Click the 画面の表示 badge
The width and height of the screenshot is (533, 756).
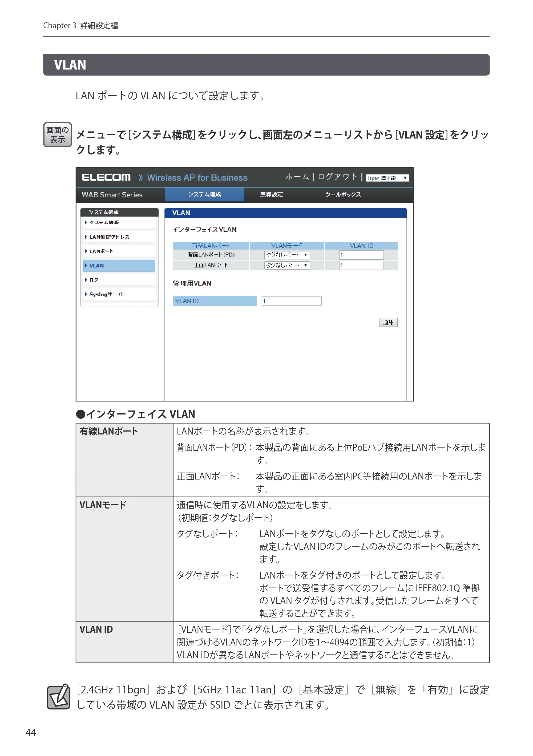click(x=57, y=135)
